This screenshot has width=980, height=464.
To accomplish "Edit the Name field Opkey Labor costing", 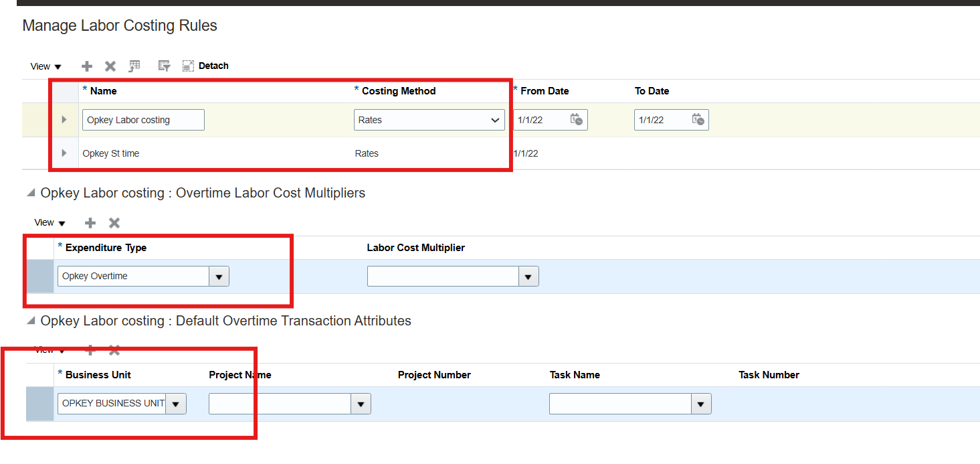I will (143, 120).
